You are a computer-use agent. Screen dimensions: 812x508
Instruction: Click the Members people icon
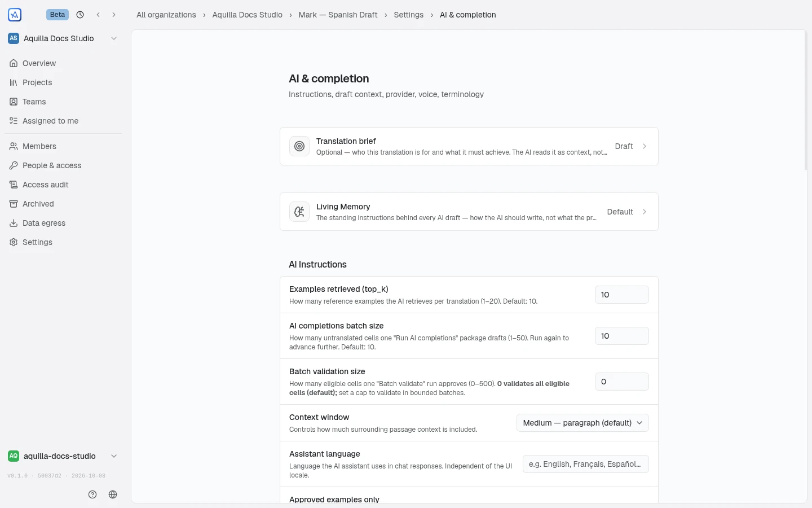point(14,146)
